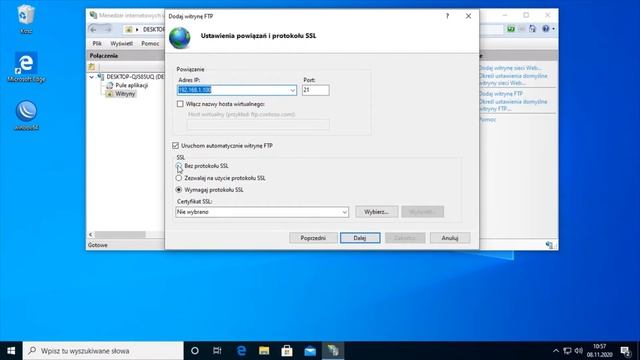
Task: Click the Połączenia panel horizontal scrollbar
Action: (120, 234)
